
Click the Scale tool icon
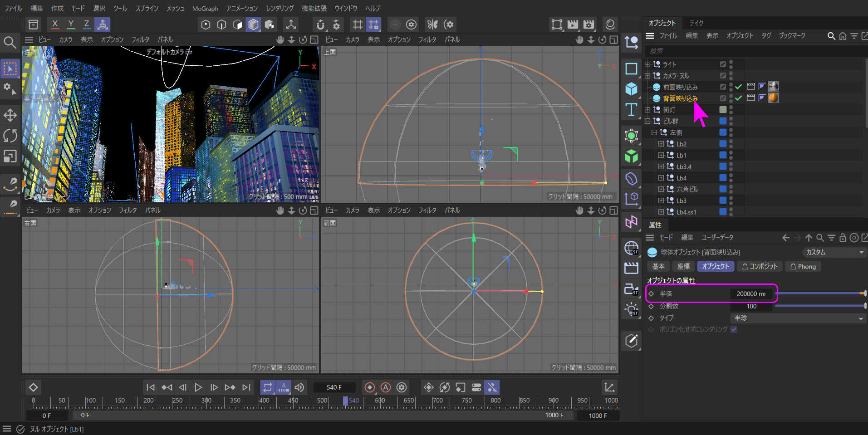10,156
